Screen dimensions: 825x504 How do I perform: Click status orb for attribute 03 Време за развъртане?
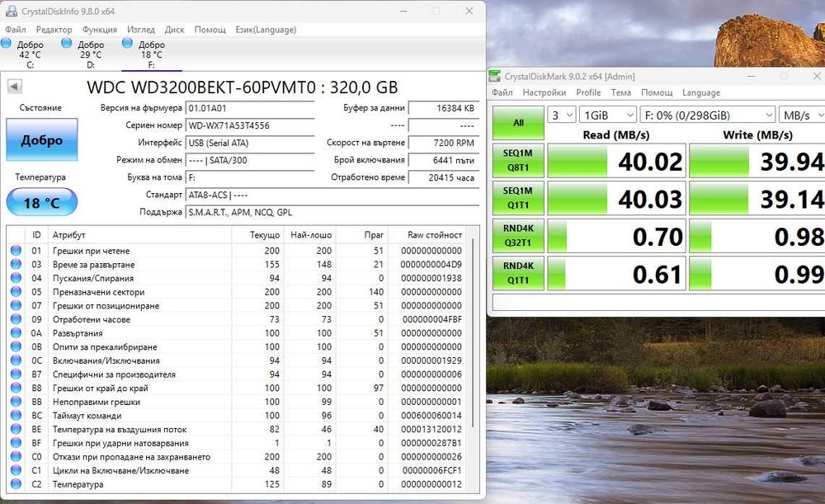pos(16,264)
